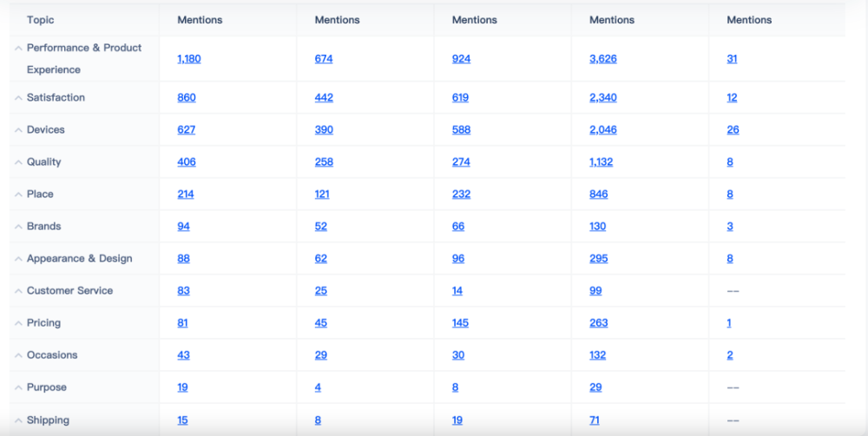Open Pricing's 263 mentions link
Viewport: 868px width, 436px height.
598,322
